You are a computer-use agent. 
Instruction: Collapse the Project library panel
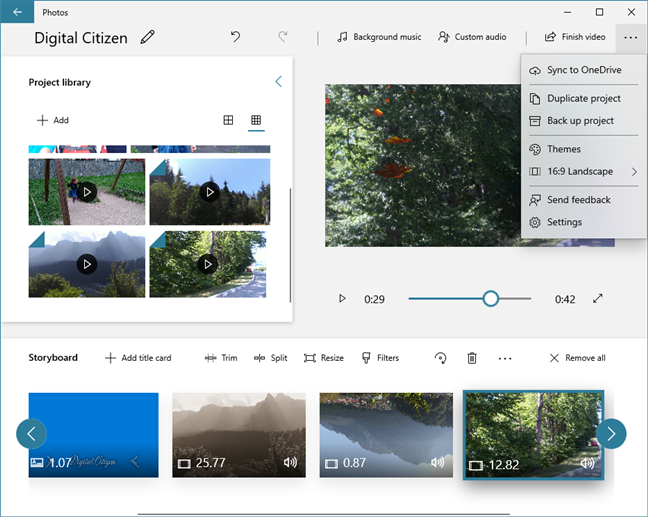pos(279,81)
